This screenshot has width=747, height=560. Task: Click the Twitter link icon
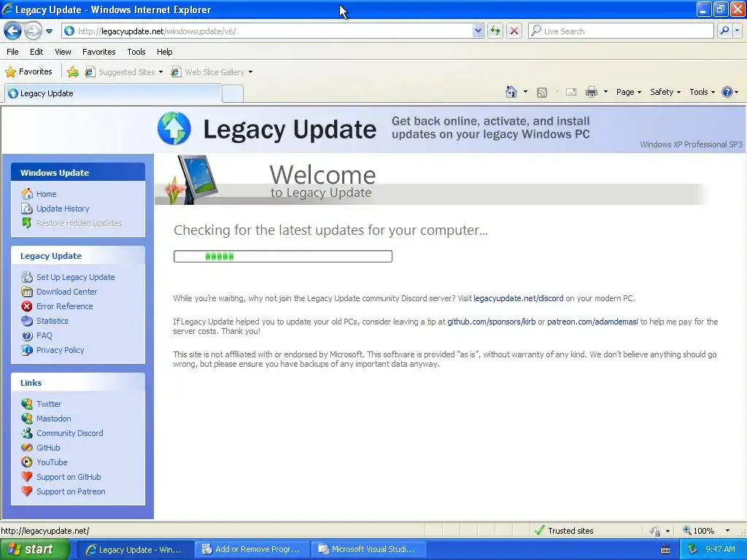point(27,404)
